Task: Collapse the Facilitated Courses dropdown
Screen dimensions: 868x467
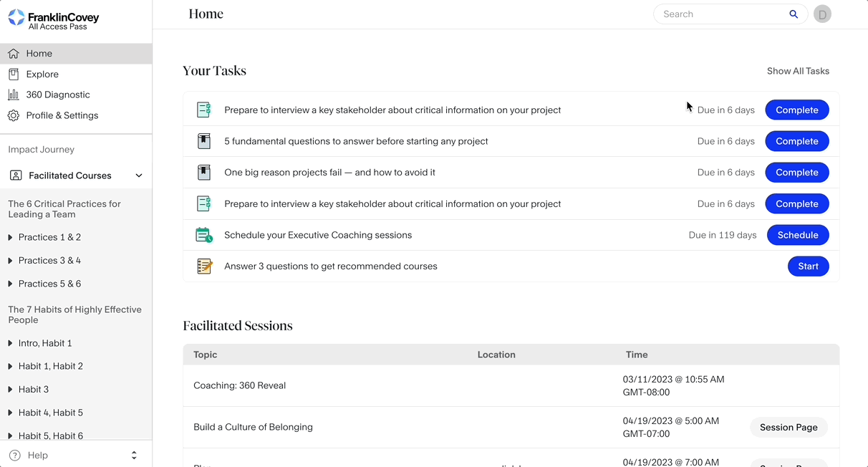Action: (x=139, y=175)
